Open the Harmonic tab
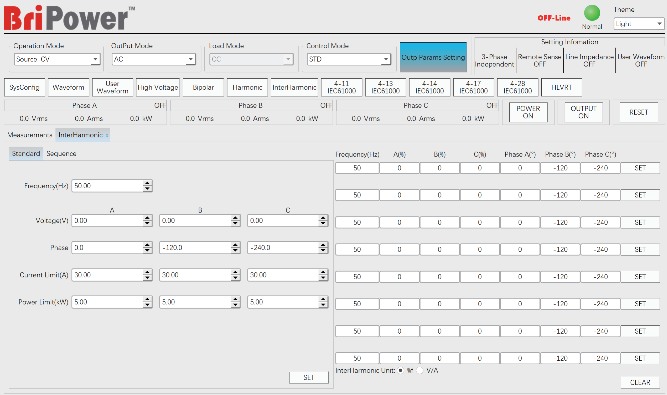Screen dimensions: 667x395 (x=247, y=87)
